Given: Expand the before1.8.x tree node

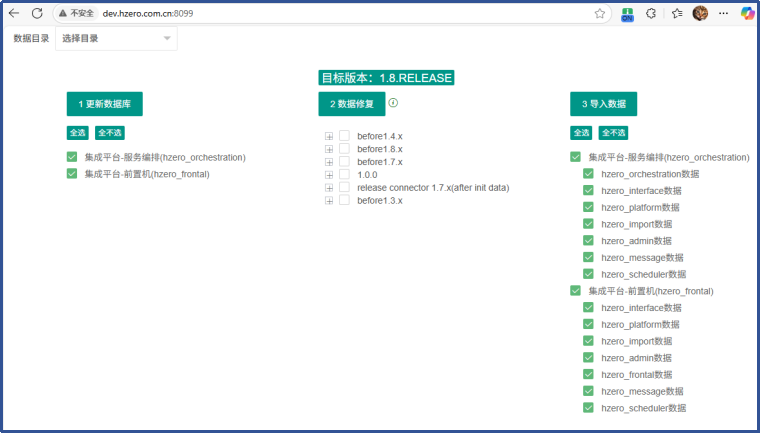Looking at the screenshot, I should point(329,149).
